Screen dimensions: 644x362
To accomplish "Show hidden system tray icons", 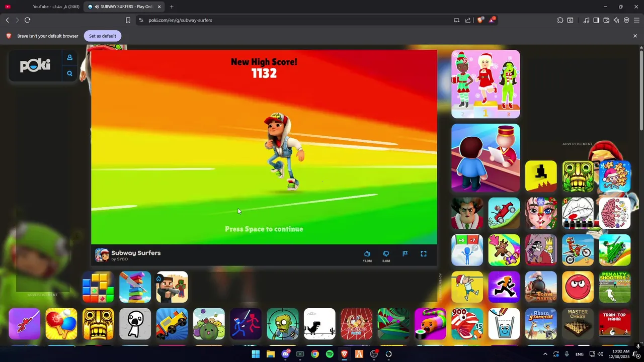I will click(545, 354).
